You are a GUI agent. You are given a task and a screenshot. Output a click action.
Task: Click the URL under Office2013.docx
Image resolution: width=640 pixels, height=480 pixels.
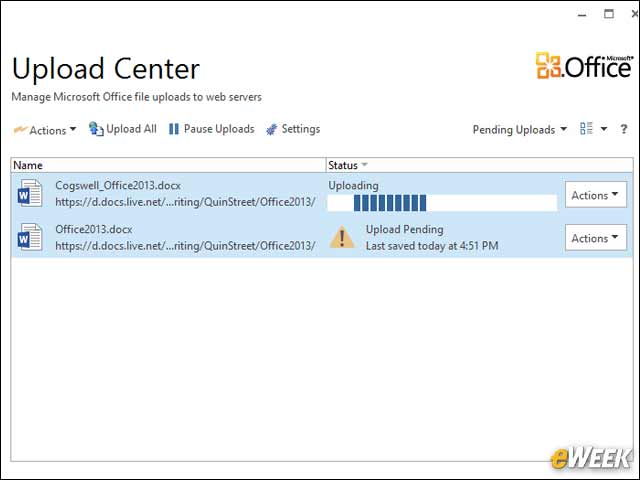click(x=185, y=246)
